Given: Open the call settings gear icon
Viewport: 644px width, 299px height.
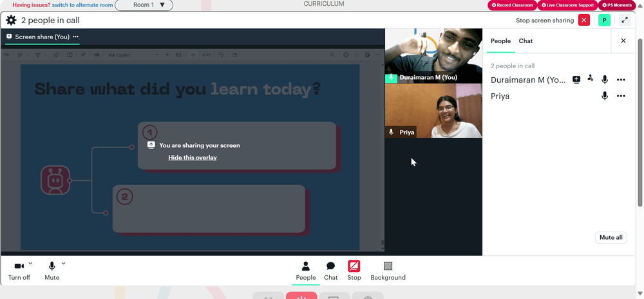Looking at the screenshot, I should 11,20.
